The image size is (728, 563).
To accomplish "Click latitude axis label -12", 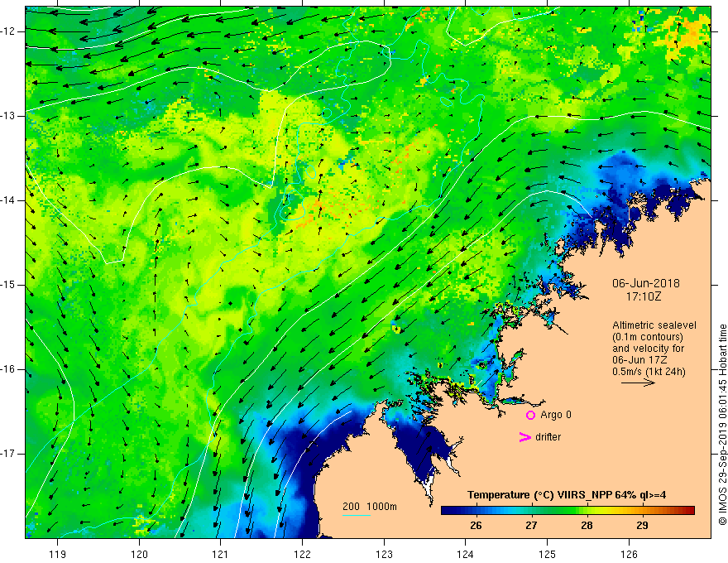I will click(8, 31).
